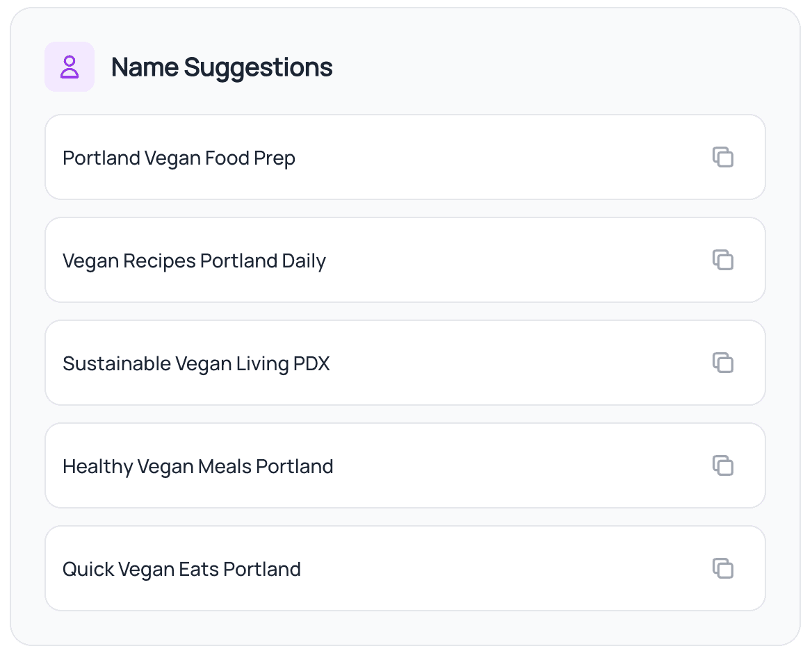
Task: Copy the Portland Vegan Food Prep name
Action: (x=723, y=158)
